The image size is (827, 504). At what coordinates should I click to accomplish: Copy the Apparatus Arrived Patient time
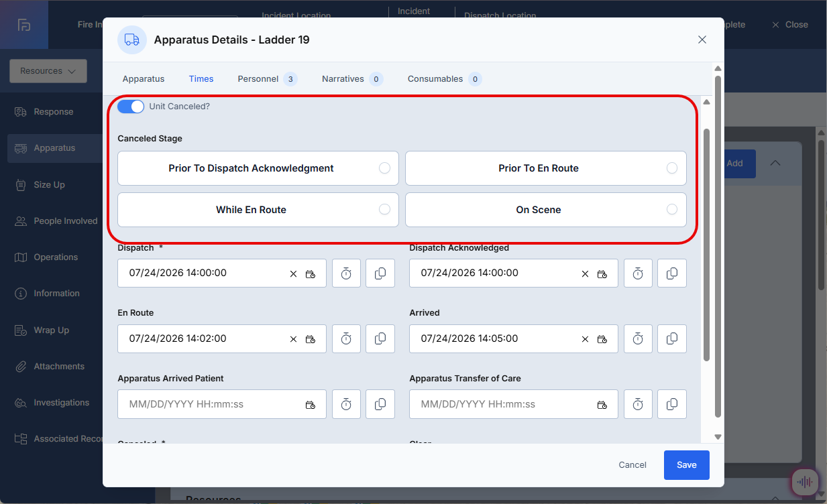(380, 404)
